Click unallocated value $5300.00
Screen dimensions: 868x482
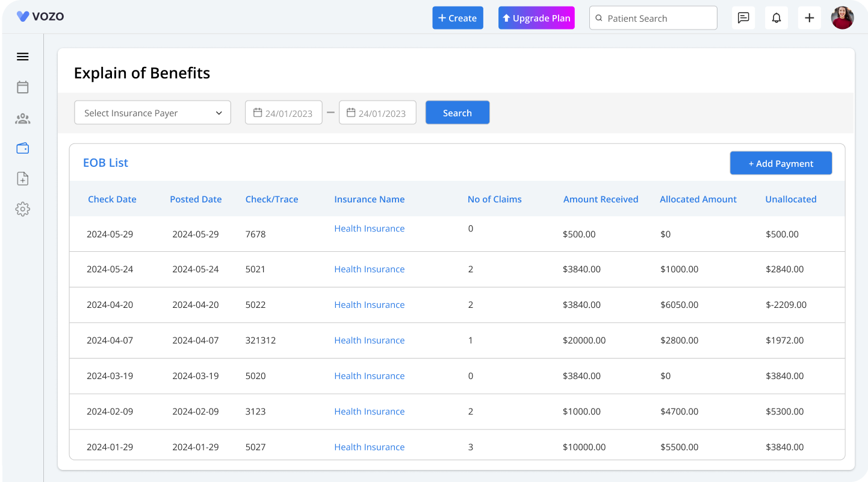pos(785,412)
